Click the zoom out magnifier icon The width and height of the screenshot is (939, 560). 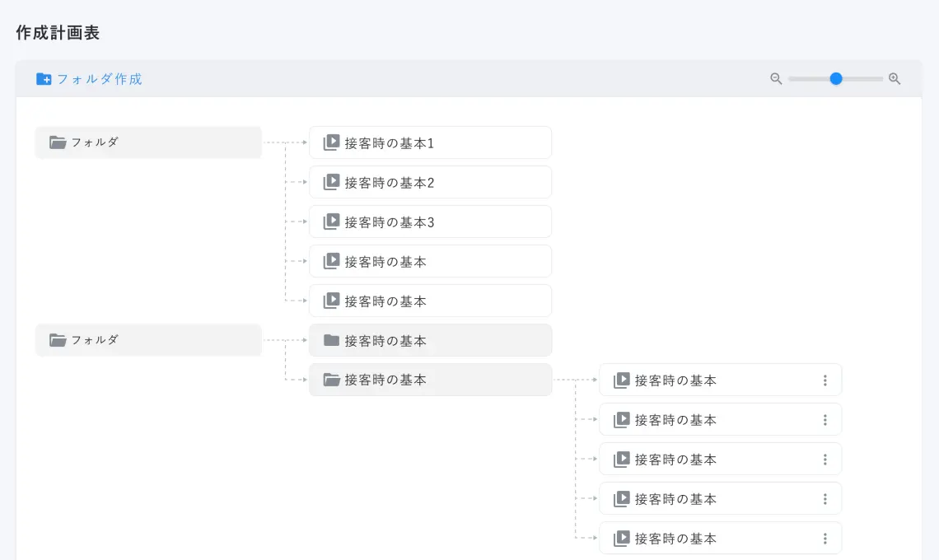776,78
